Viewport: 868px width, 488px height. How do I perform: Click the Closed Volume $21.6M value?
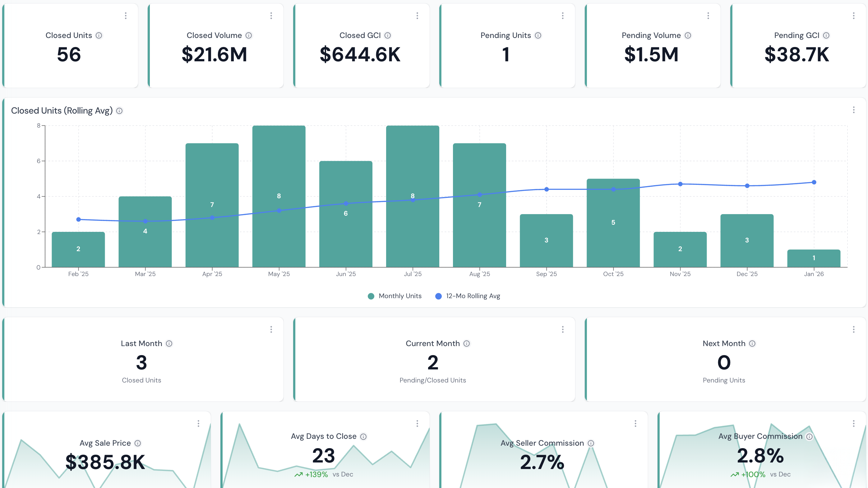pyautogui.click(x=214, y=54)
